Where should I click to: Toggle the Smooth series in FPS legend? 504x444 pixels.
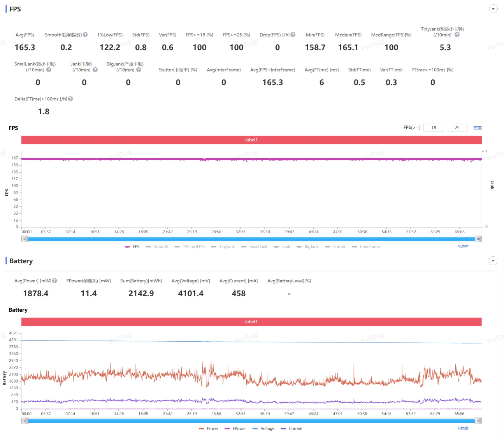[157, 246]
